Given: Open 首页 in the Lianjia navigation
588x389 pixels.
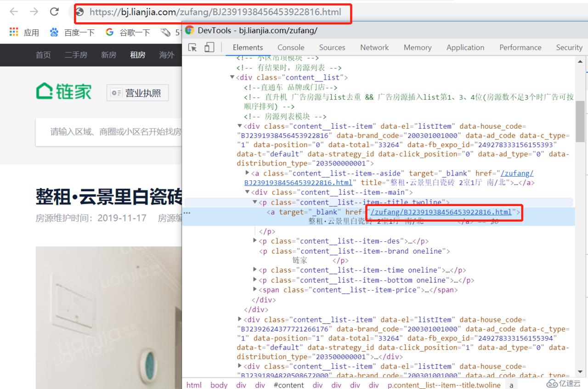Looking at the screenshot, I should coord(43,55).
